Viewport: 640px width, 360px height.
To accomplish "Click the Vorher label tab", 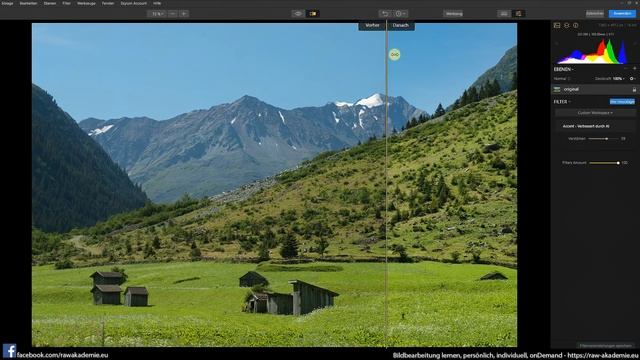I will pos(372,25).
